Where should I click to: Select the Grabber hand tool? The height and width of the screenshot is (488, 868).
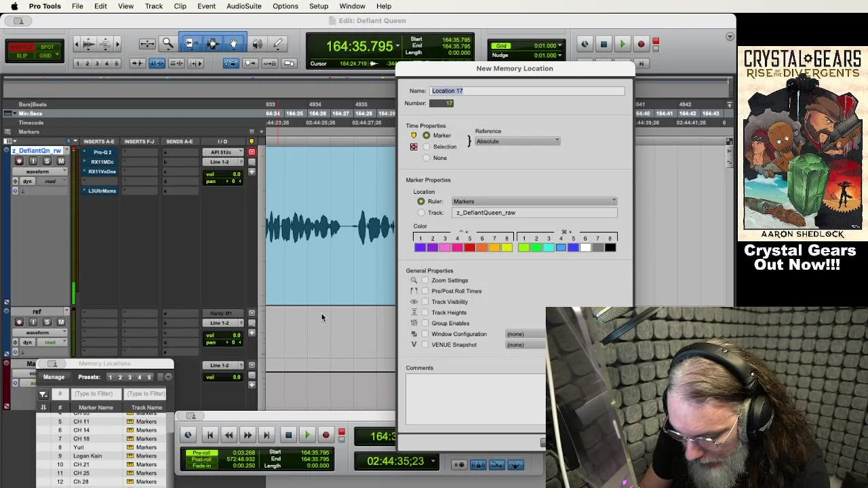234,44
